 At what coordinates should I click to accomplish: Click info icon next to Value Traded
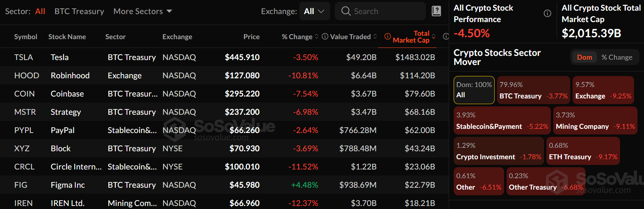point(325,36)
